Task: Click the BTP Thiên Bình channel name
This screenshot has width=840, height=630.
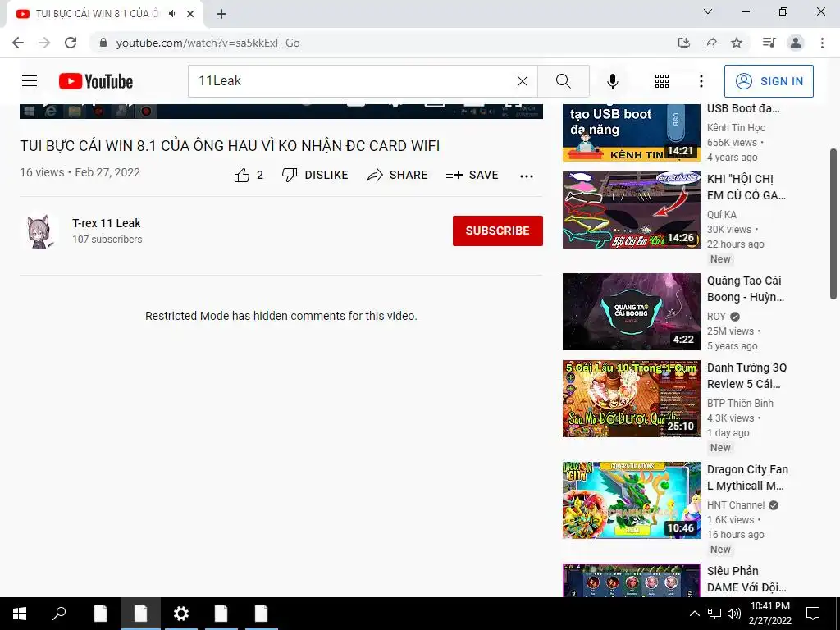Action: pos(740,403)
